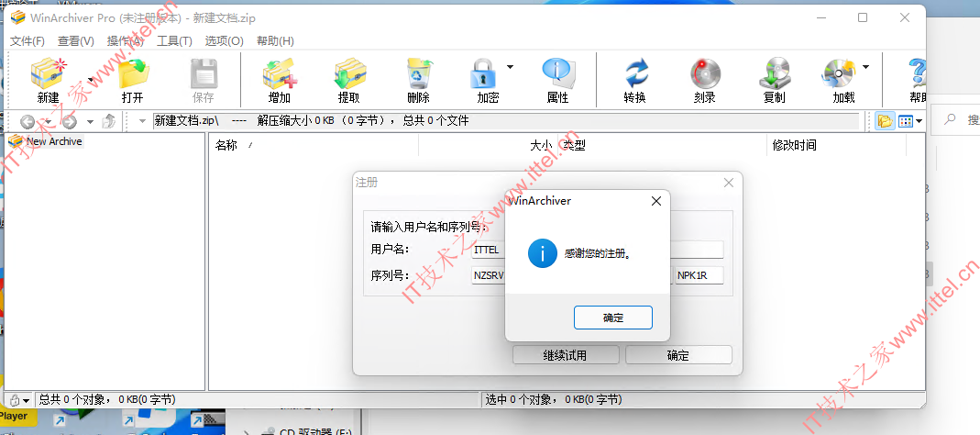
Task: Close the 注册 registration dialog
Action: (728, 183)
